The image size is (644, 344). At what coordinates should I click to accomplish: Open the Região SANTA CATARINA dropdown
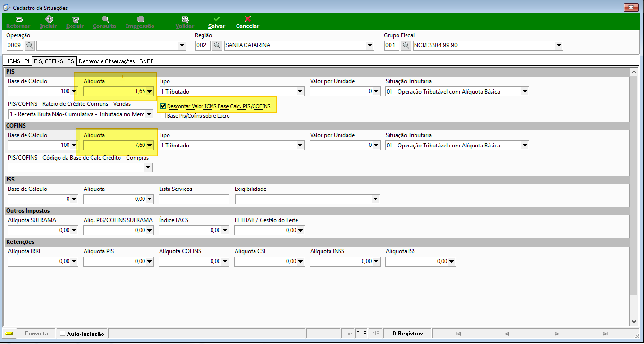pyautogui.click(x=370, y=46)
